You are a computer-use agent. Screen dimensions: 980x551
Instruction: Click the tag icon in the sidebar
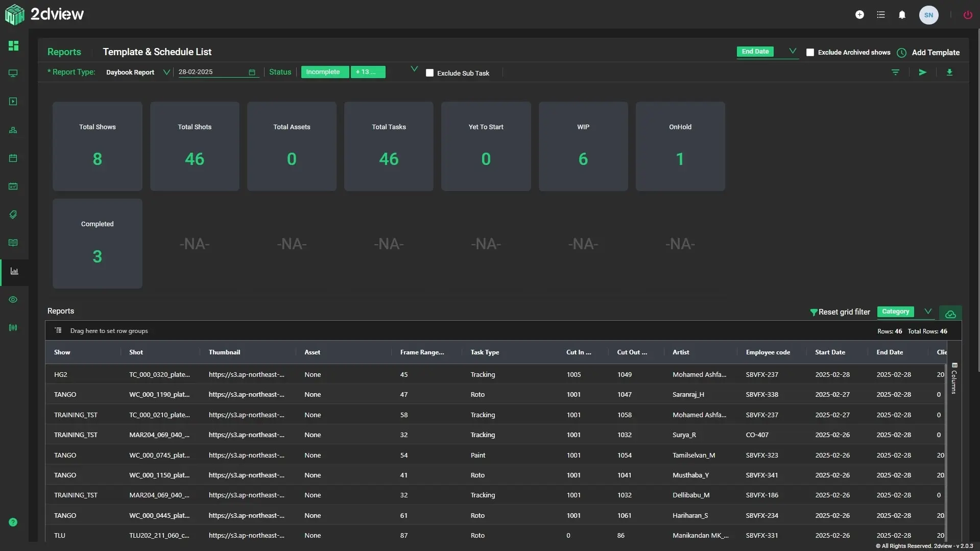pyautogui.click(x=13, y=214)
